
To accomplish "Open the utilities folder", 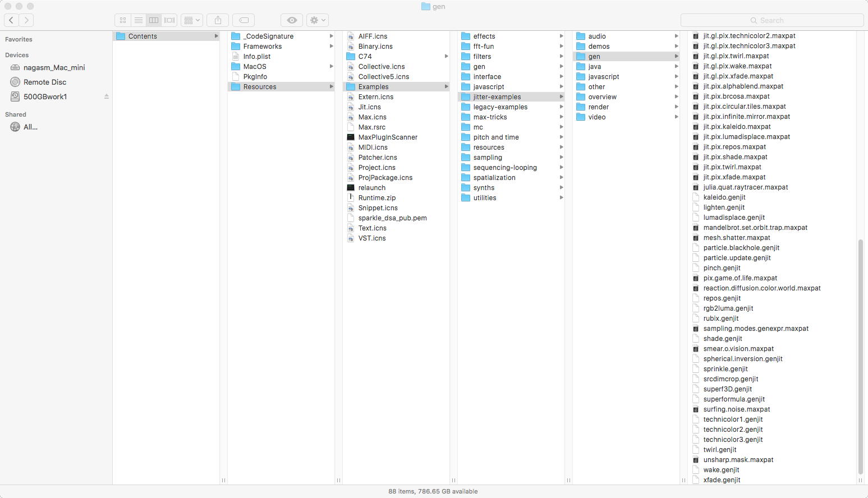I will [x=485, y=197].
